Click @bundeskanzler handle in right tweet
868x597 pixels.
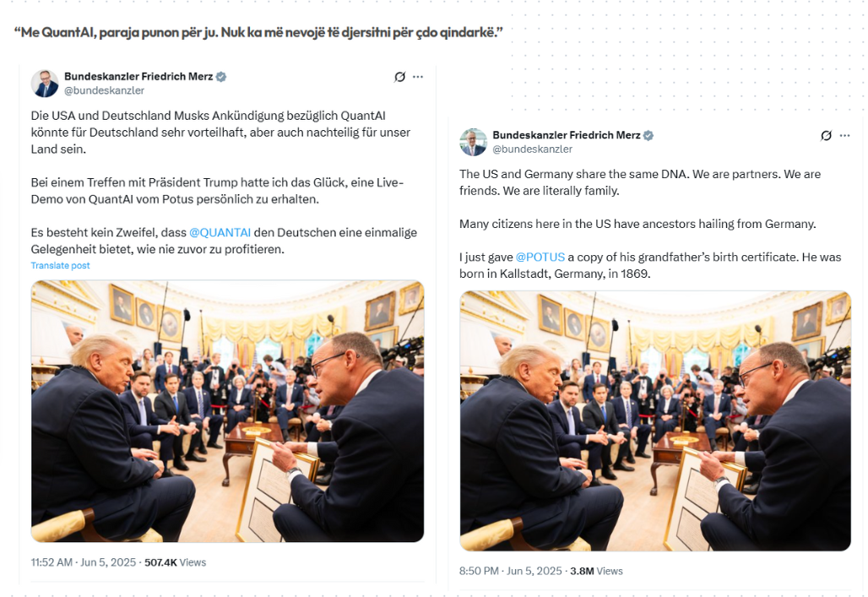tap(533, 149)
